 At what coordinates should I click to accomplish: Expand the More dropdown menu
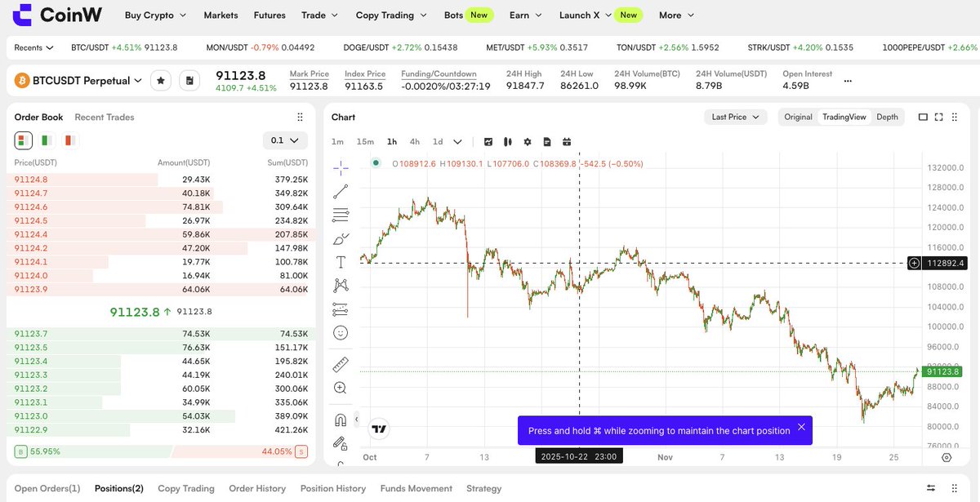click(x=676, y=15)
